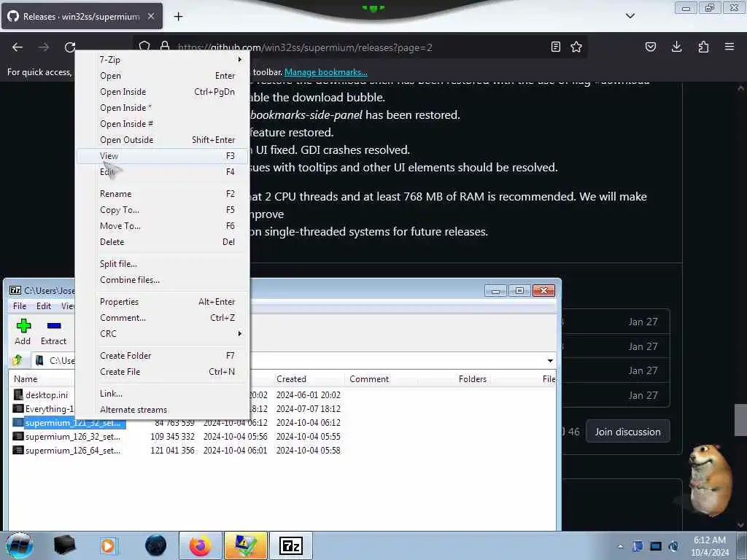The image size is (747, 560).
Task: Sort by the Name column header
Action: tap(26, 379)
